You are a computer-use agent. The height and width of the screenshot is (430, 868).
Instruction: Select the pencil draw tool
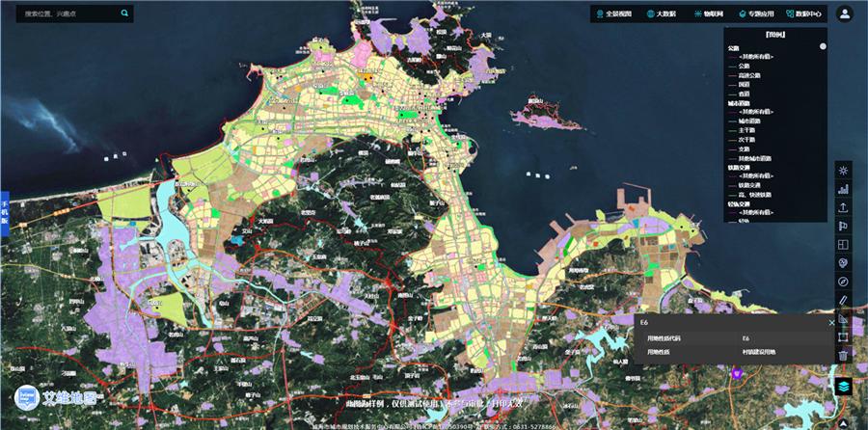pyautogui.click(x=843, y=300)
